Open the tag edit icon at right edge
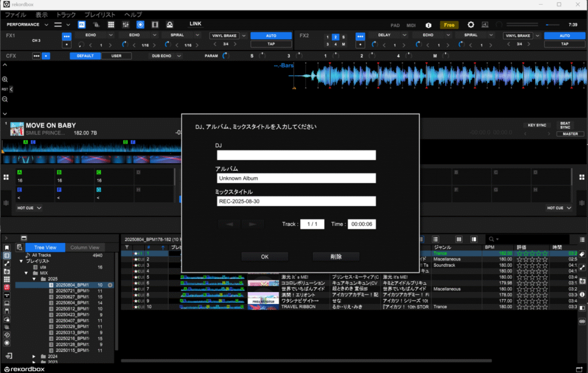 pyautogui.click(x=582, y=255)
